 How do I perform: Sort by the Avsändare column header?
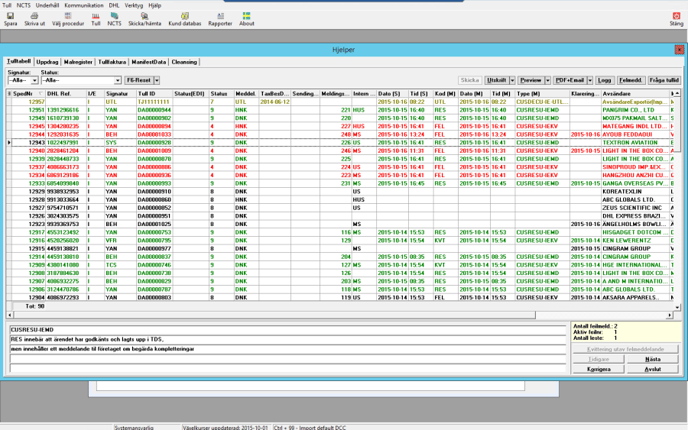635,93
